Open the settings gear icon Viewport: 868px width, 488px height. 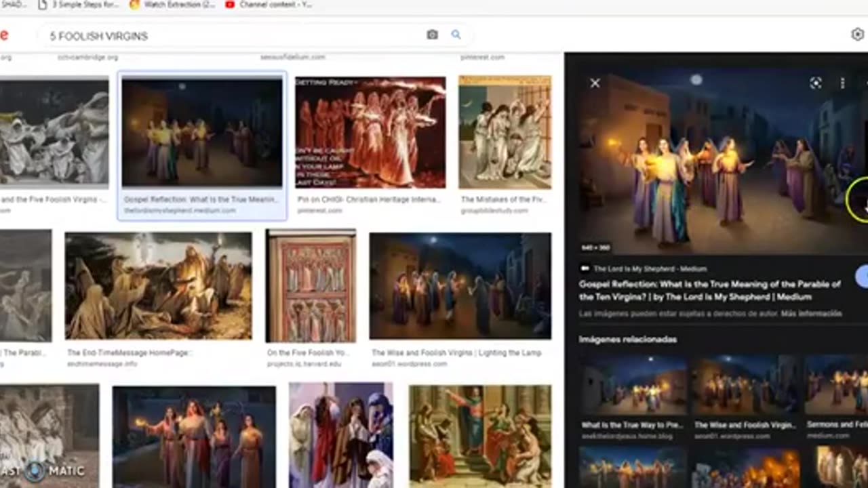point(857,35)
